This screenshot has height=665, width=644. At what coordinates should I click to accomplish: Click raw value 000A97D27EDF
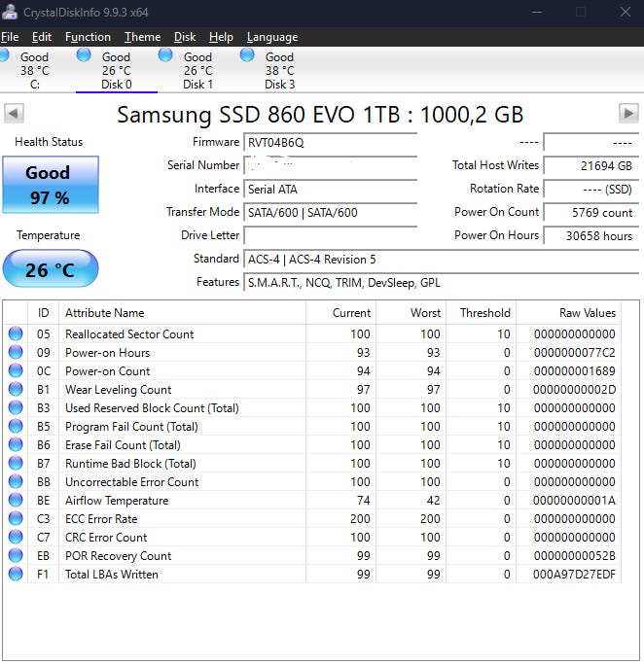tap(574, 575)
